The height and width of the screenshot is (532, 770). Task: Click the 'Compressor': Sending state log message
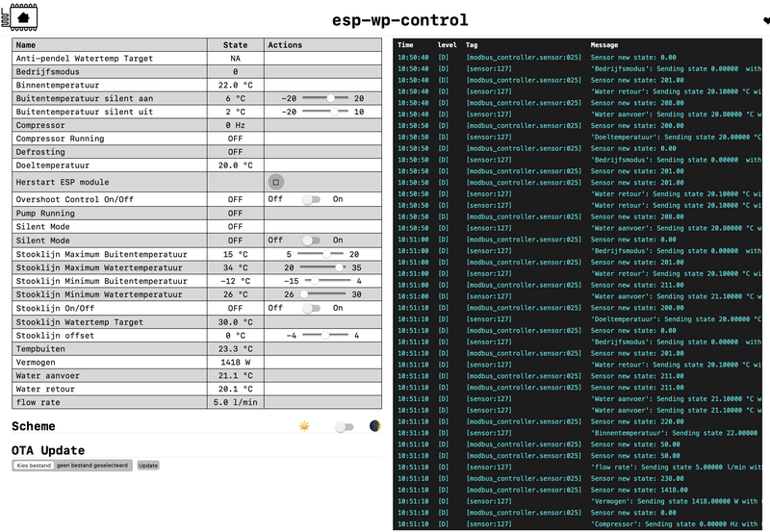[677, 524]
